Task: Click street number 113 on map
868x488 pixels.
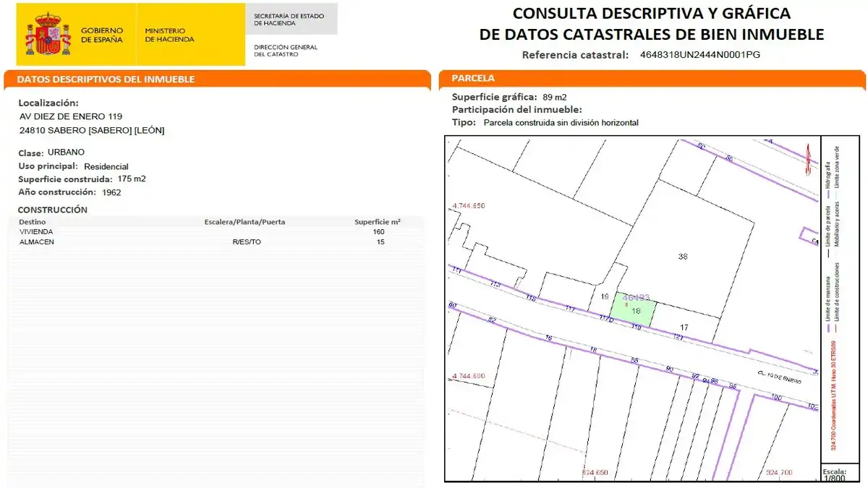Action: (x=495, y=284)
